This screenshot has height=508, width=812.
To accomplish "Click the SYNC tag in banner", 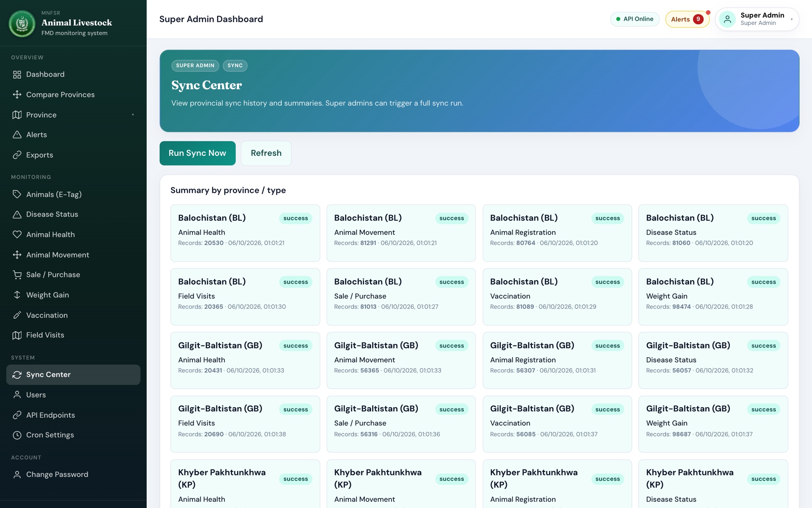I will point(235,66).
